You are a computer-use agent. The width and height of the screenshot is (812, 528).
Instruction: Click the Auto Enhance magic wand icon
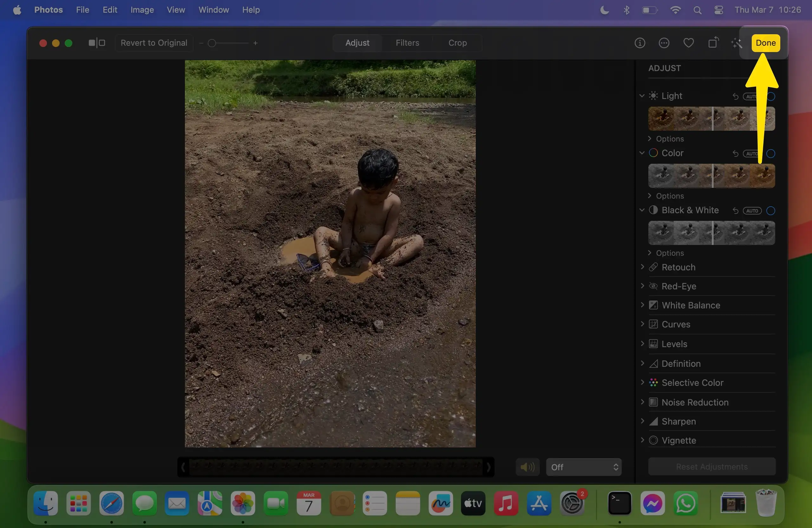pyautogui.click(x=736, y=43)
